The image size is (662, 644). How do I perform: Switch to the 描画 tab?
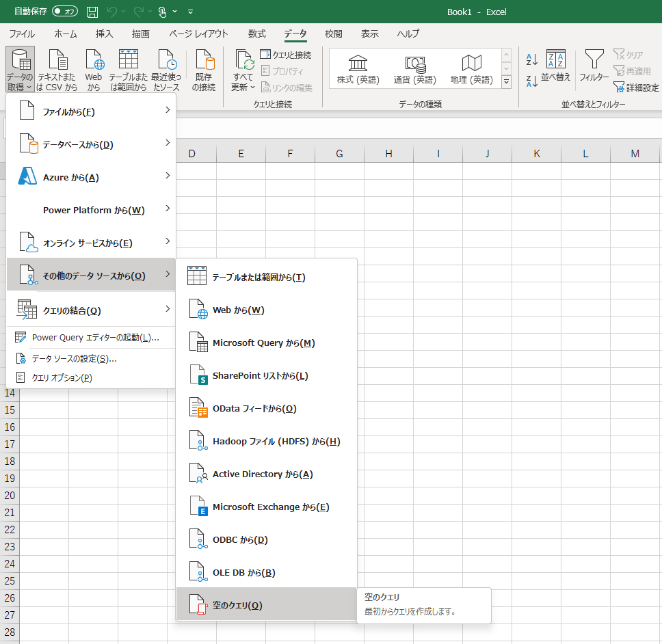[x=141, y=33]
